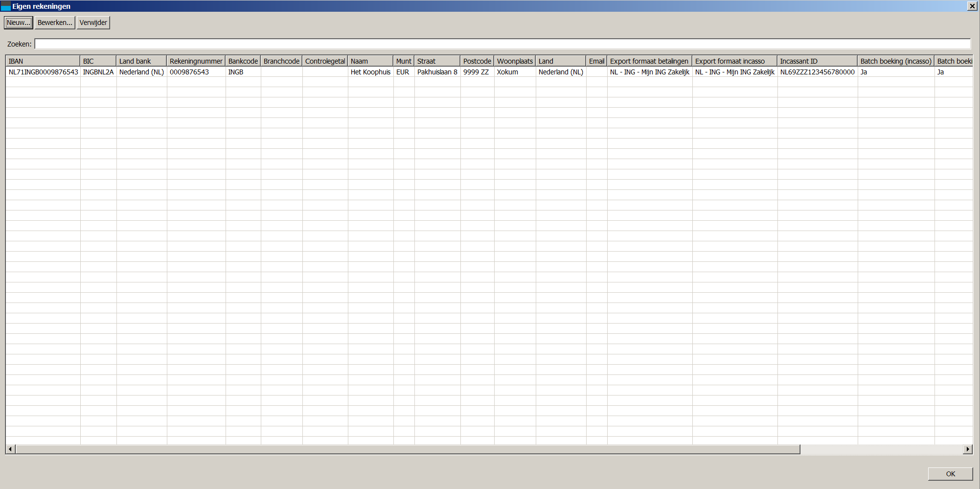Screen dimensions: 980x489
Task: Select postcode cell 9999 ZZ
Action: (477, 72)
